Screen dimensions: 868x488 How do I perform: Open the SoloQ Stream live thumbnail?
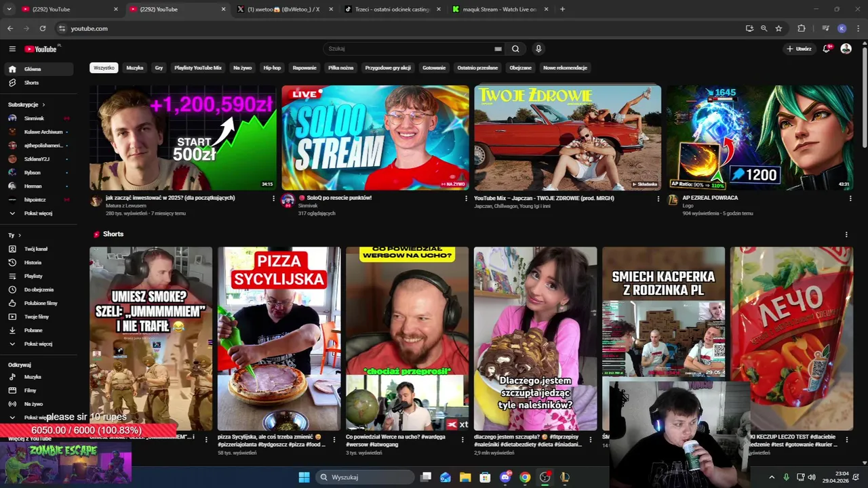(375, 138)
